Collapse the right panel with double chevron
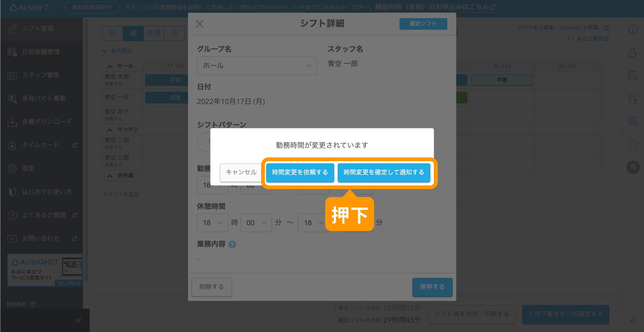Image resolution: width=644 pixels, height=332 pixels. 633,320
